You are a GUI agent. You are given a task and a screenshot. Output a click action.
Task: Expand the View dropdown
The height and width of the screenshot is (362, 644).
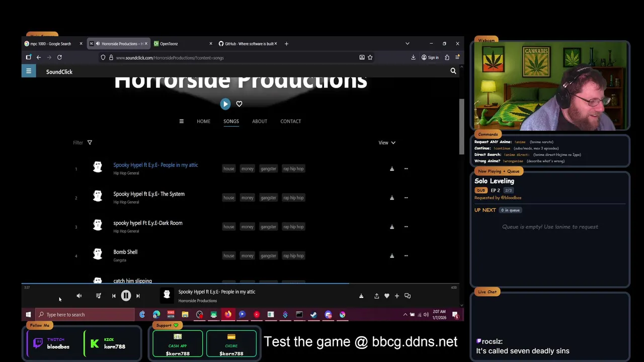point(387,143)
